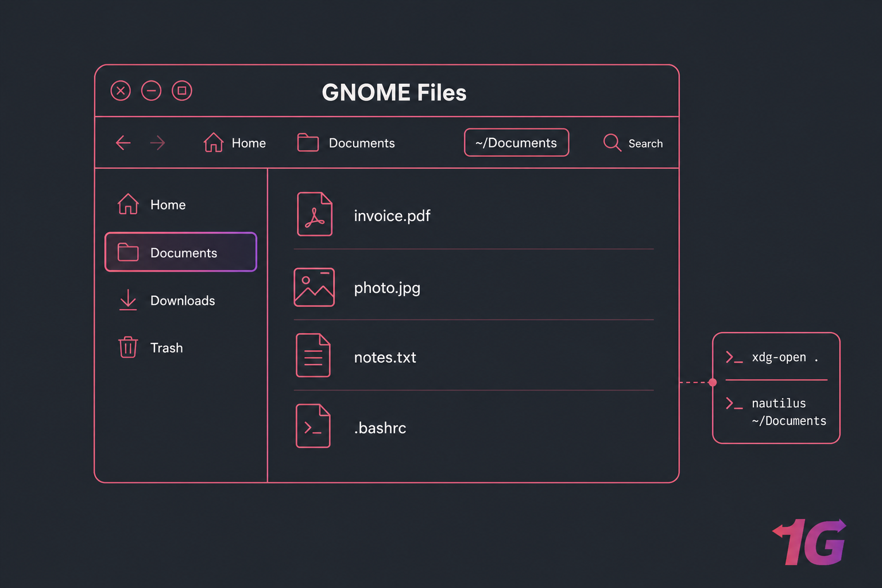Click the Search label in toolbar
Screen dimensions: 882x588
click(x=645, y=144)
